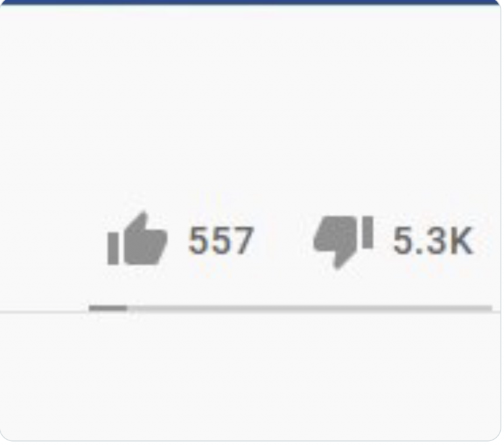Click the hand shape of the dislike icon
This screenshot has height=445, width=504.
tap(335, 242)
